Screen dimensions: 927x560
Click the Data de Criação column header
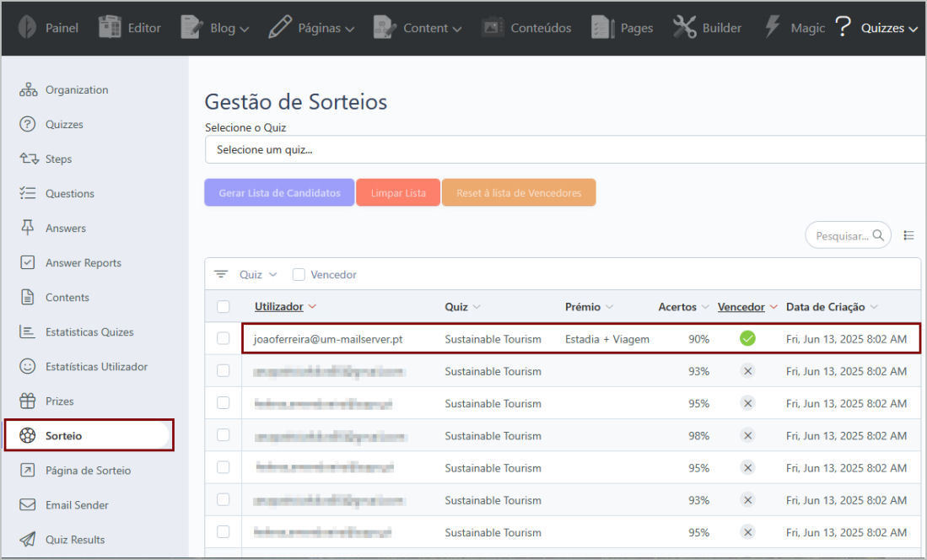825,306
